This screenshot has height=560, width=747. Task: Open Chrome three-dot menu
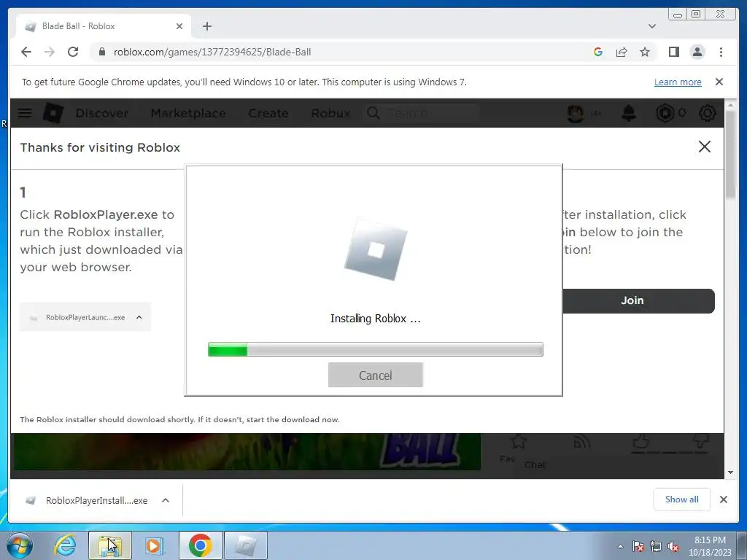pos(721,52)
